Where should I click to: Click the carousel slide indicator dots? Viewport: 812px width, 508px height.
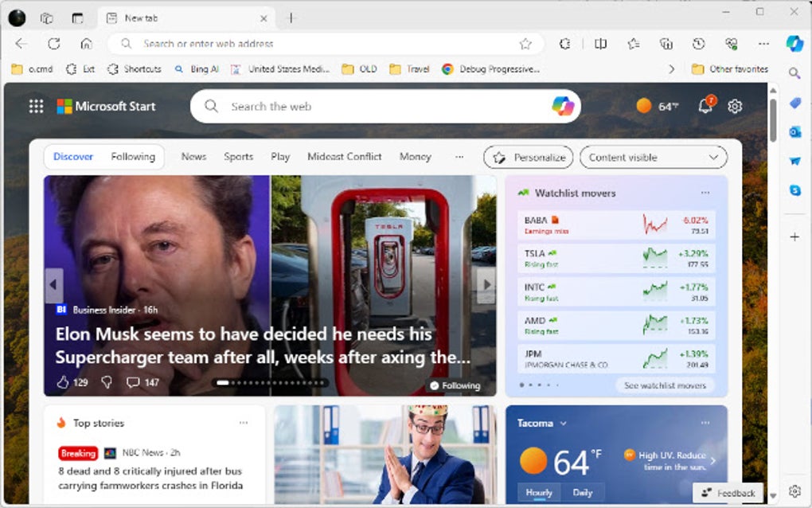[x=271, y=383]
